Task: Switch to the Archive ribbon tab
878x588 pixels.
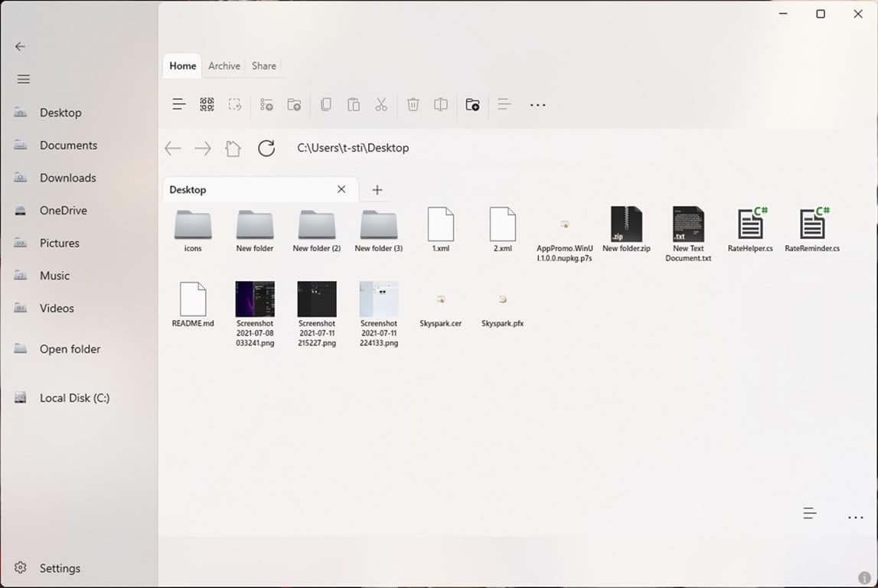Action: coord(224,66)
